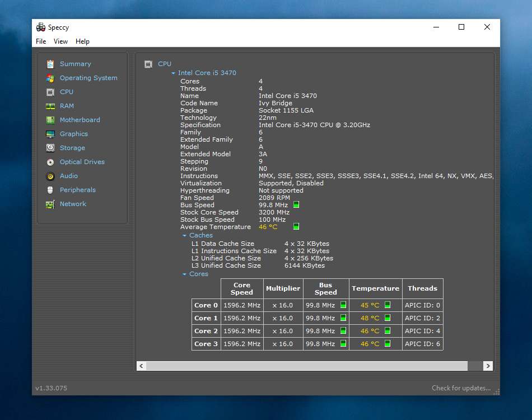The height and width of the screenshot is (420, 532).
Task: Click the Core 1 row header
Action: tap(206, 318)
